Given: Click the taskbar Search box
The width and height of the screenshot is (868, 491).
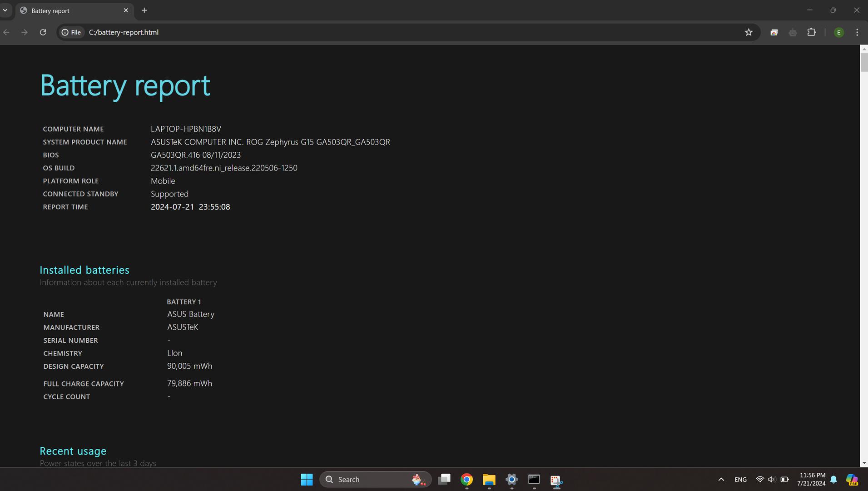Looking at the screenshot, I should point(375,480).
